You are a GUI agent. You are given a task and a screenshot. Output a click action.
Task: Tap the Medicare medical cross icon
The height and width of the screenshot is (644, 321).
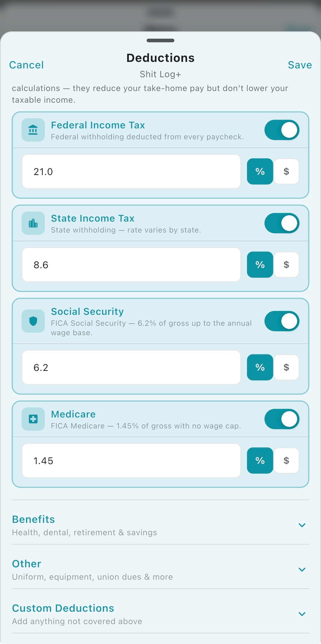33,419
